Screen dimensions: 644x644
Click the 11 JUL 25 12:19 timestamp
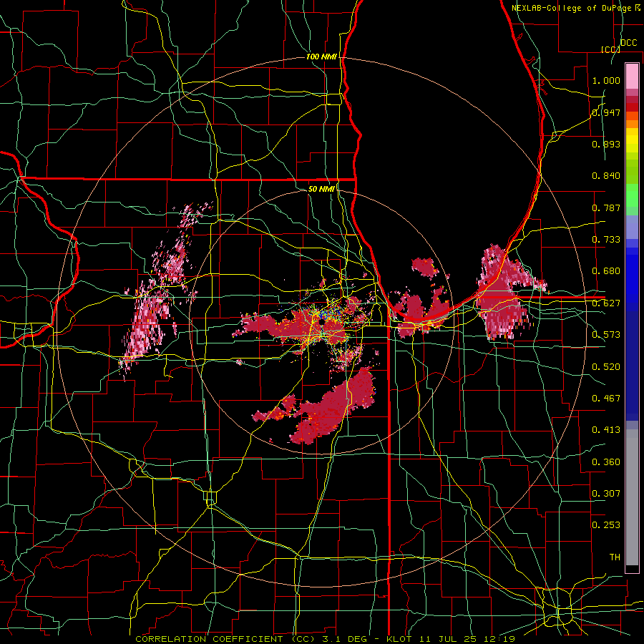point(467,639)
